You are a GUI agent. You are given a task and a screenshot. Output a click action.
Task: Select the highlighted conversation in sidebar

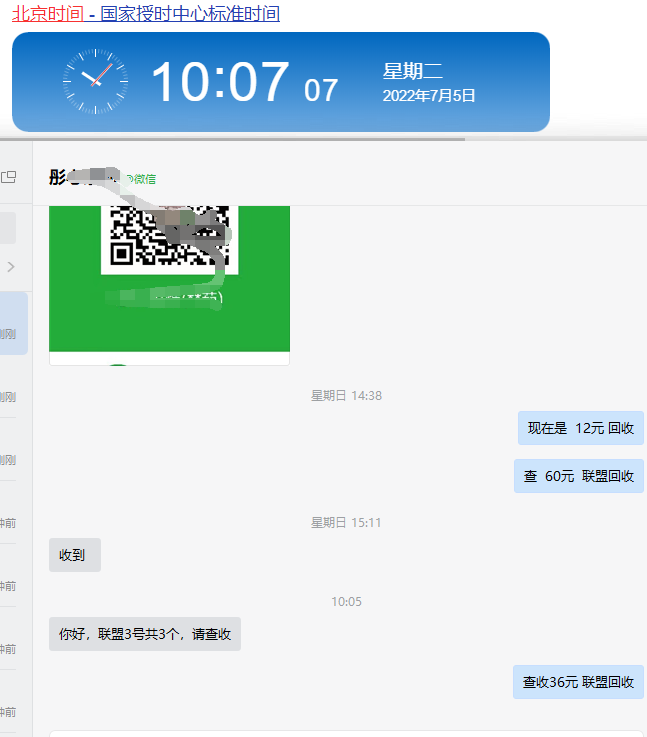coord(13,323)
